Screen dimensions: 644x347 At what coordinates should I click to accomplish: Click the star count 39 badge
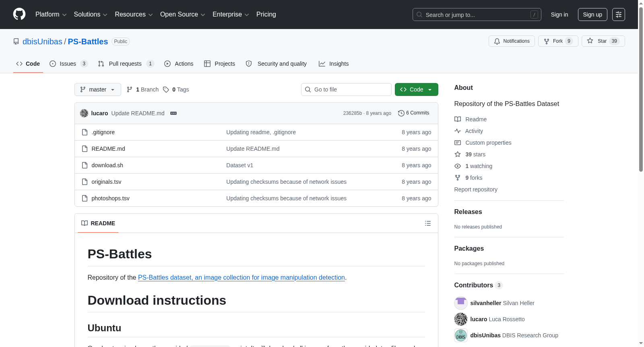[x=614, y=41]
